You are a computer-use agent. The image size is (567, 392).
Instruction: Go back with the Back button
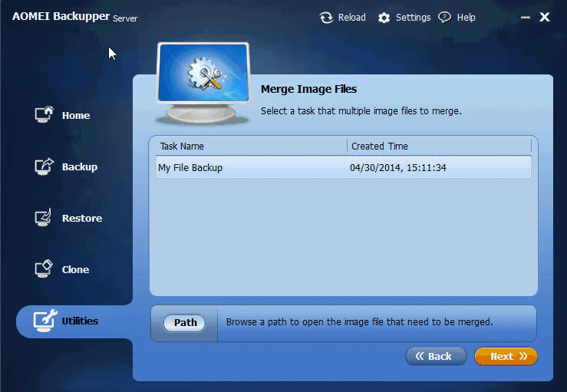tap(436, 356)
